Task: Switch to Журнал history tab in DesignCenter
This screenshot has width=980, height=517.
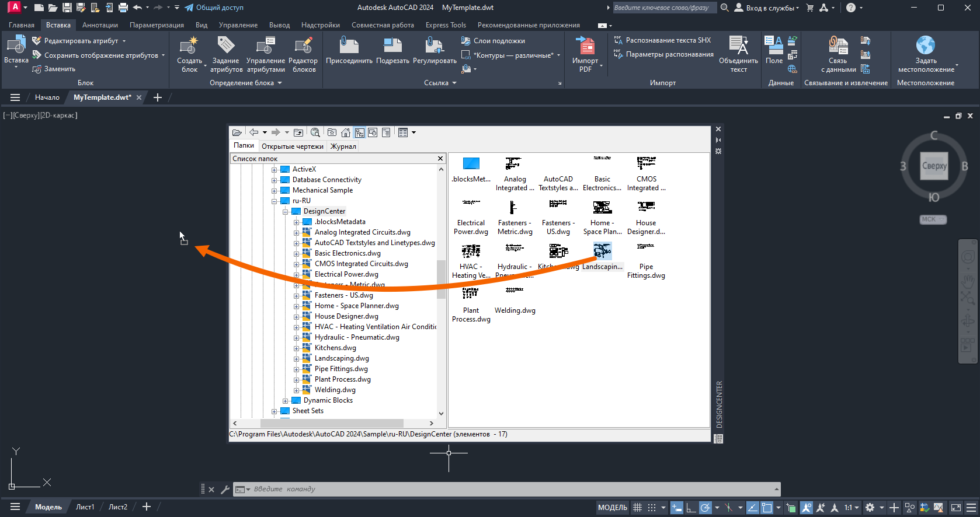Action: 343,146
